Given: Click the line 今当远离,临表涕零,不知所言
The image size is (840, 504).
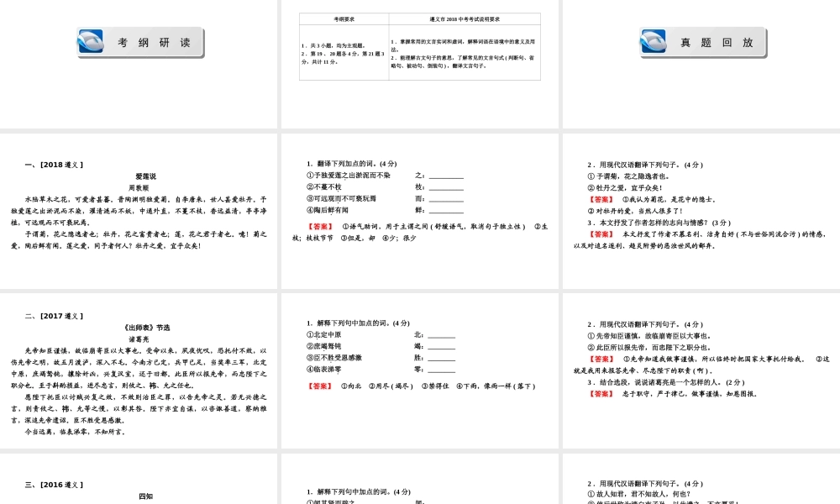Looking at the screenshot, I should point(75,432).
